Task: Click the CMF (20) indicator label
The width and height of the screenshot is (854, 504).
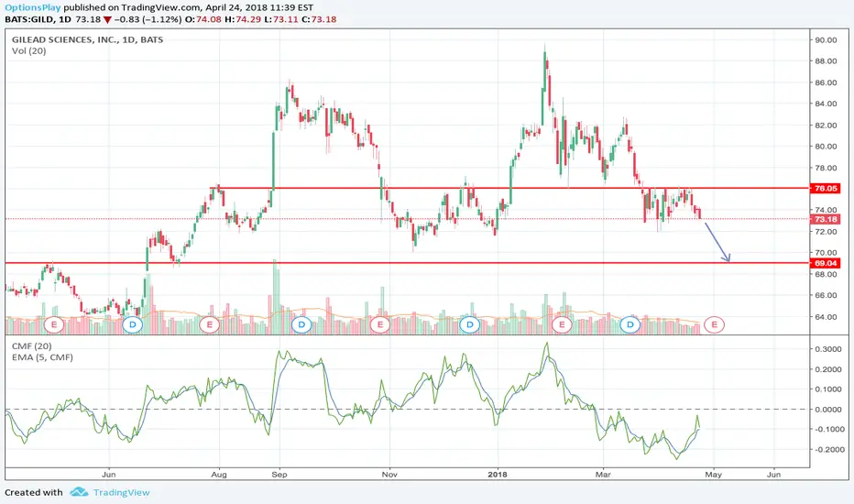Action: tap(31, 346)
